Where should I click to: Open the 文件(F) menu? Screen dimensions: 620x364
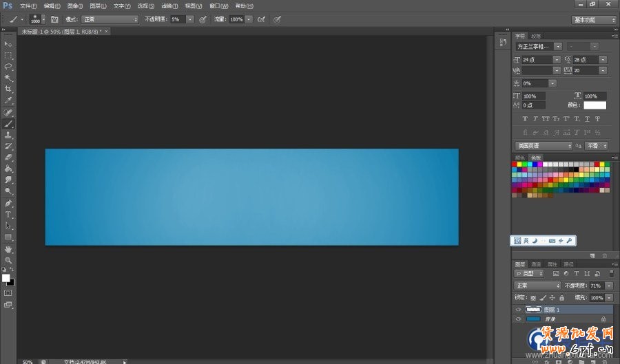(28, 6)
